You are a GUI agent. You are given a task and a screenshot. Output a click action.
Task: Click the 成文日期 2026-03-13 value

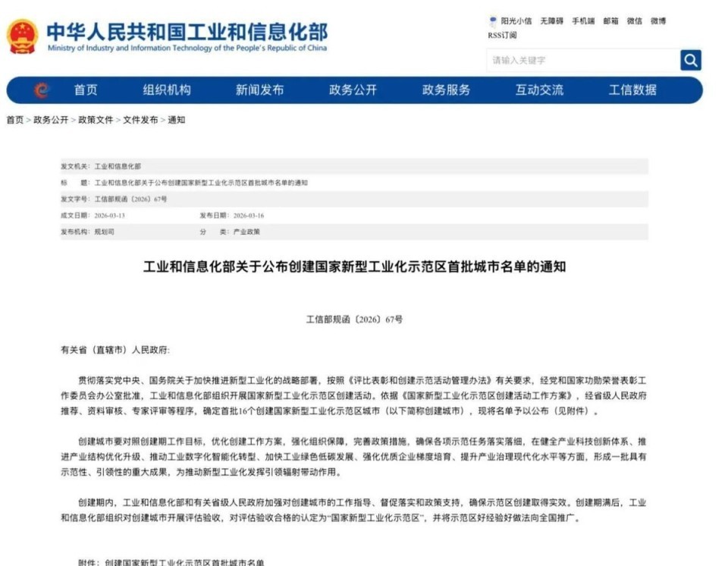pos(109,215)
